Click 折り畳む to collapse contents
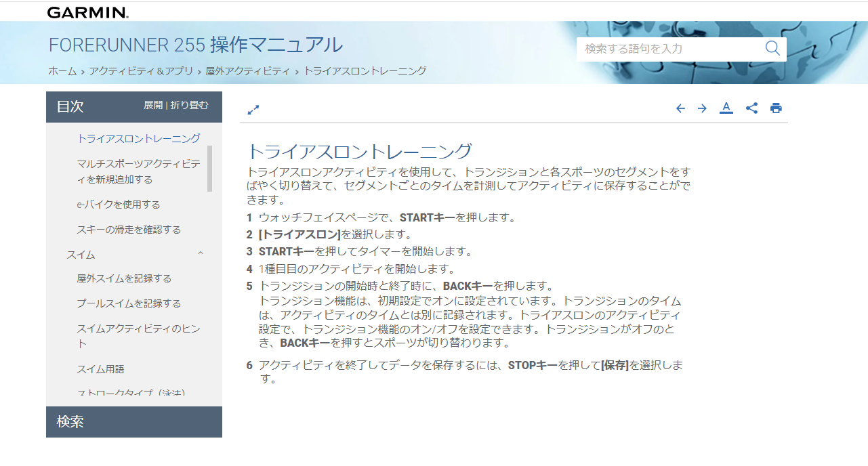Image resolution: width=868 pixels, height=466 pixels. coord(189,105)
